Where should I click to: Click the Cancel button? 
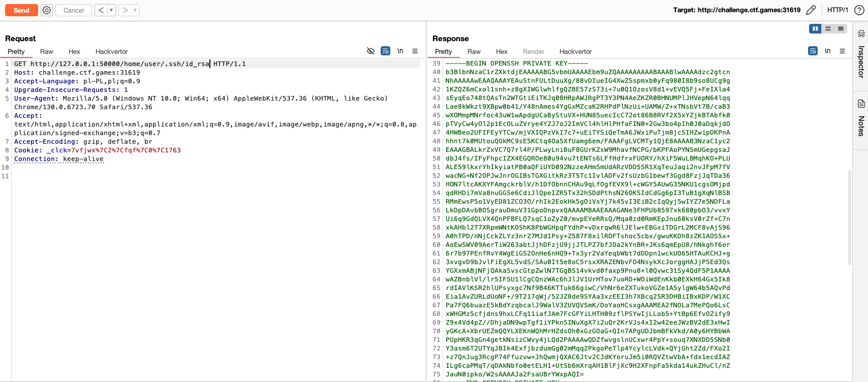click(74, 10)
